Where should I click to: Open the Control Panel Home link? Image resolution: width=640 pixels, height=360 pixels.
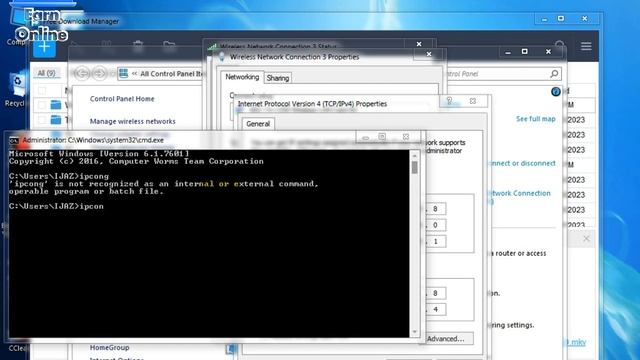122,99
